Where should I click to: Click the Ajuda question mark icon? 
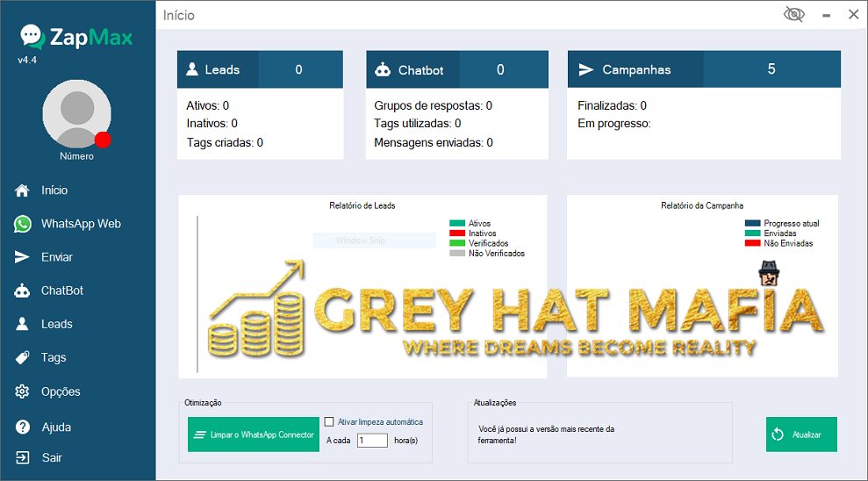point(23,427)
